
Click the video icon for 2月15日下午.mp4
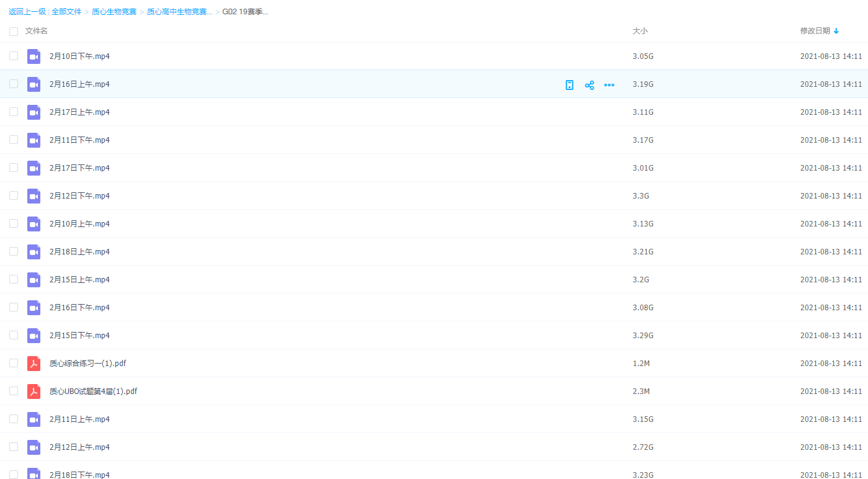pos(34,336)
